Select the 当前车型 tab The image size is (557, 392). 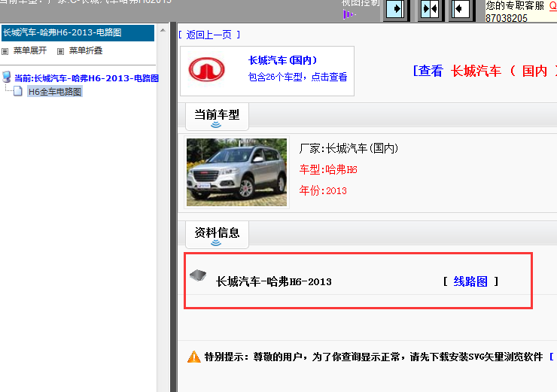217,116
